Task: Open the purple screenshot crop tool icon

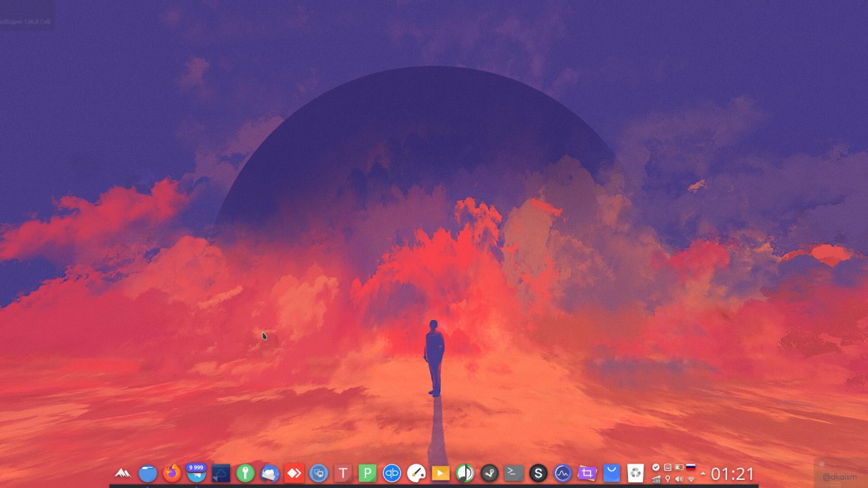Action: (x=587, y=473)
